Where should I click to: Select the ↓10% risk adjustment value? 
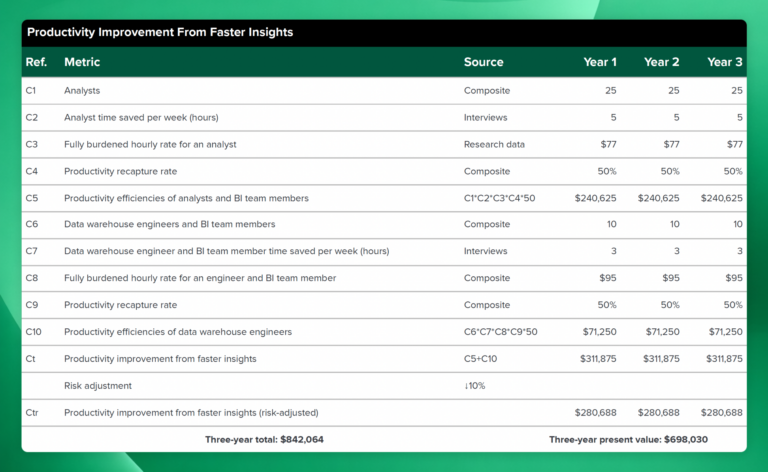(475, 386)
